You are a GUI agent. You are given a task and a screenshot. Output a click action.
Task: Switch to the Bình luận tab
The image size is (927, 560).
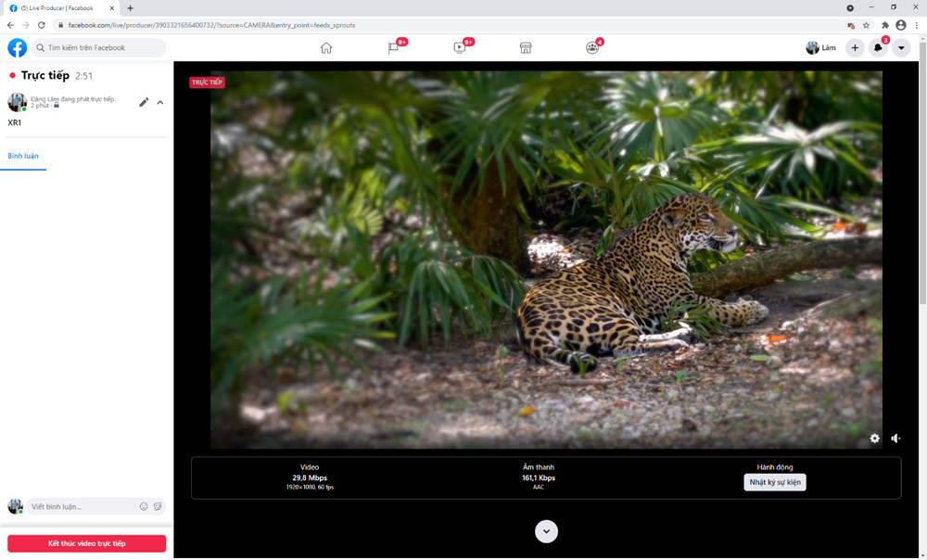click(23, 156)
